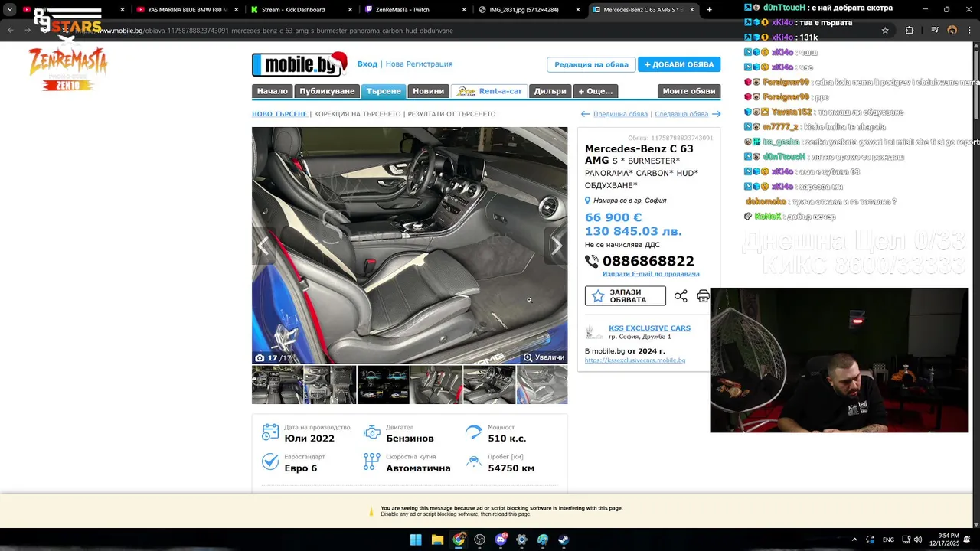Enlarge the photo via Увеличи

tap(544, 357)
